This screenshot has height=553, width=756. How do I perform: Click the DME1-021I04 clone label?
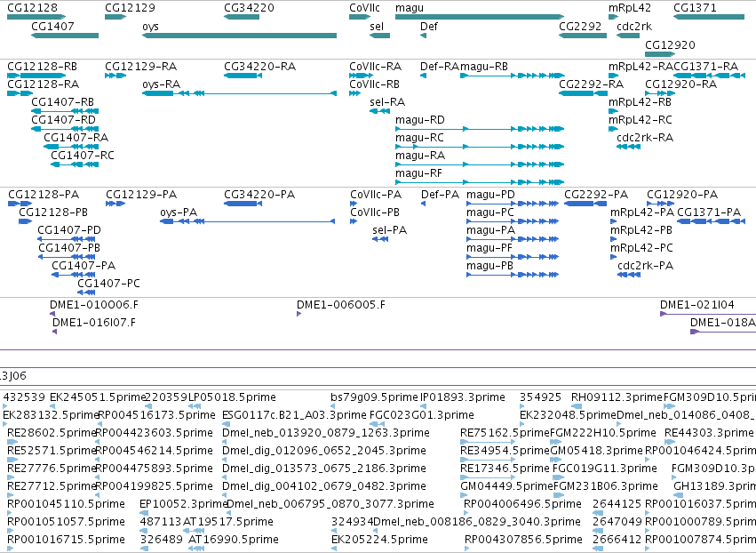697,304
